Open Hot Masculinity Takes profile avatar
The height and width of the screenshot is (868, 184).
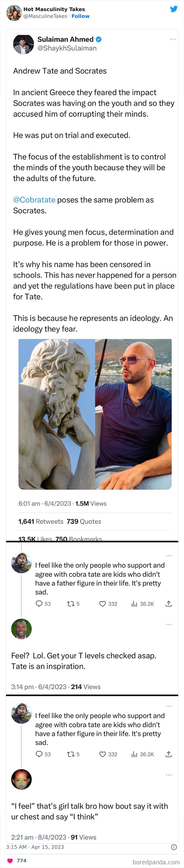[14, 13]
